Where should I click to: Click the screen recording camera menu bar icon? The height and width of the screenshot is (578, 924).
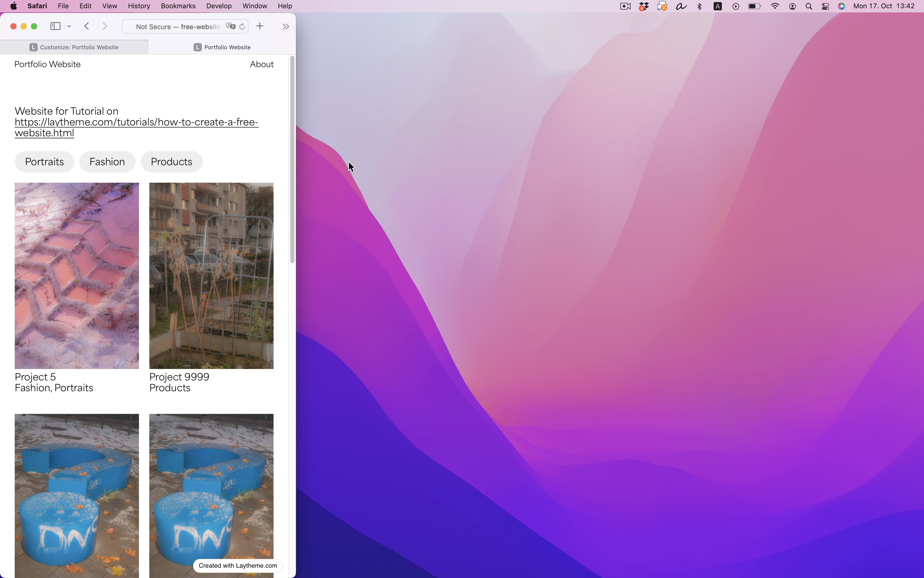point(625,6)
